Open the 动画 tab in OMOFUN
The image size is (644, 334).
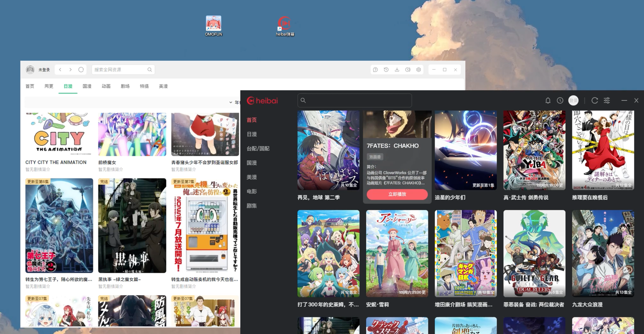106,86
